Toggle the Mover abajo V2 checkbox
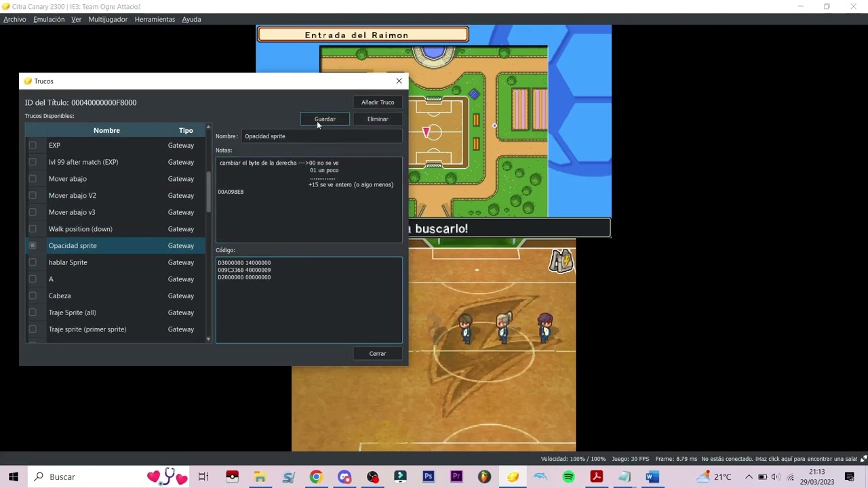Image resolution: width=868 pixels, height=488 pixels. click(33, 195)
